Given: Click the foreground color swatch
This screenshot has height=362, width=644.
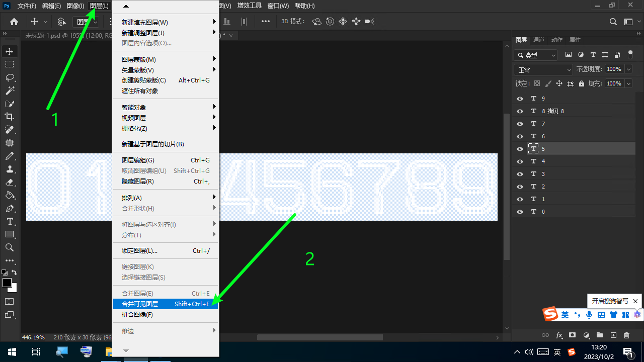Looking at the screenshot, I should pos(7,283).
